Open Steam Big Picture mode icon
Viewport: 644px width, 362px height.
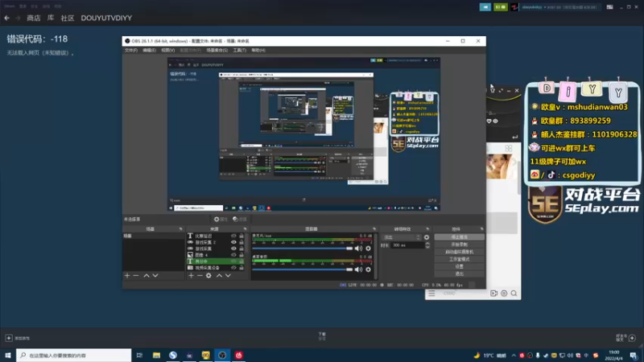click(610, 7)
